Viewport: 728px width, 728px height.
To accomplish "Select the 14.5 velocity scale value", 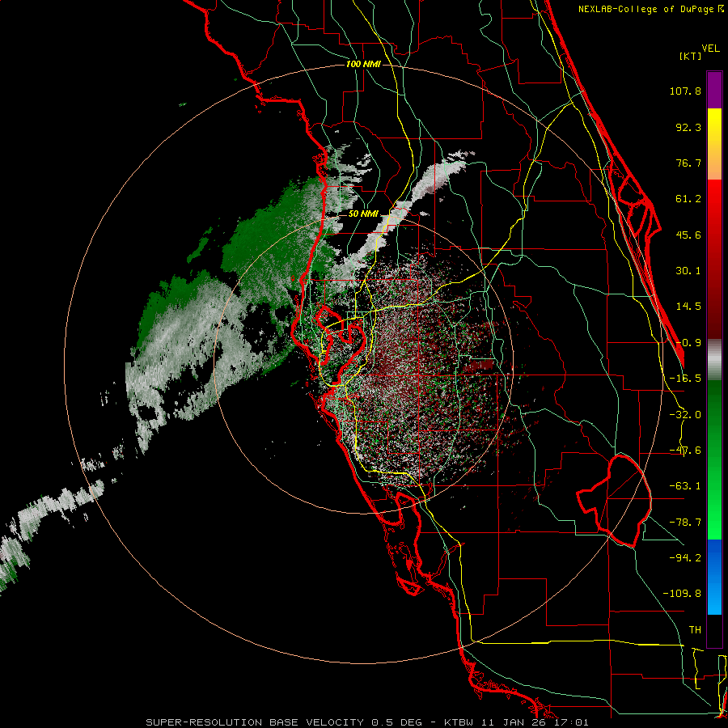I will click(x=688, y=307).
